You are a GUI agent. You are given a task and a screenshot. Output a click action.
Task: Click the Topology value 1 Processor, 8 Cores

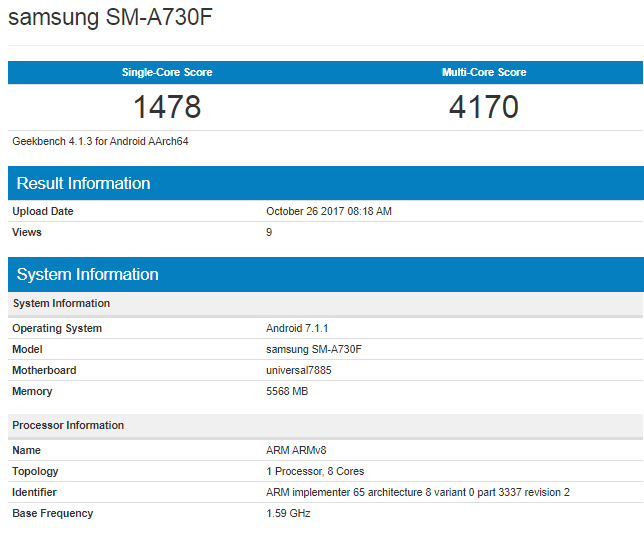point(315,471)
